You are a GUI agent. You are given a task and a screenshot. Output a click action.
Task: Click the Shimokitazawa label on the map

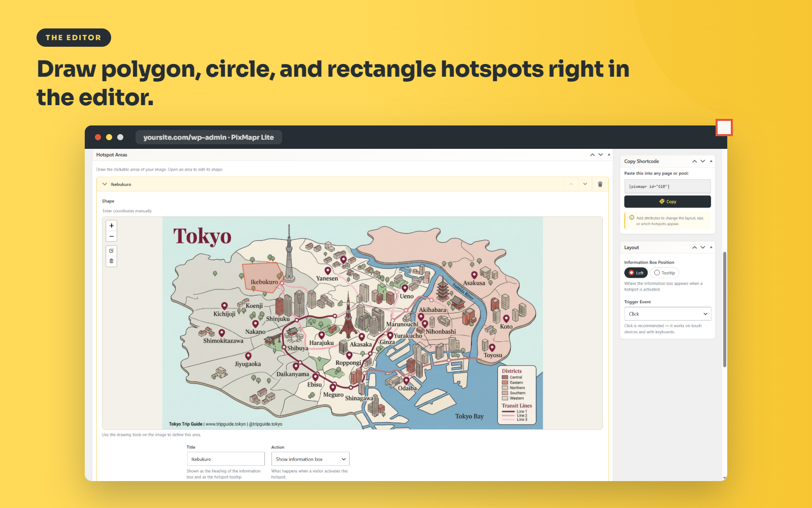tap(223, 341)
